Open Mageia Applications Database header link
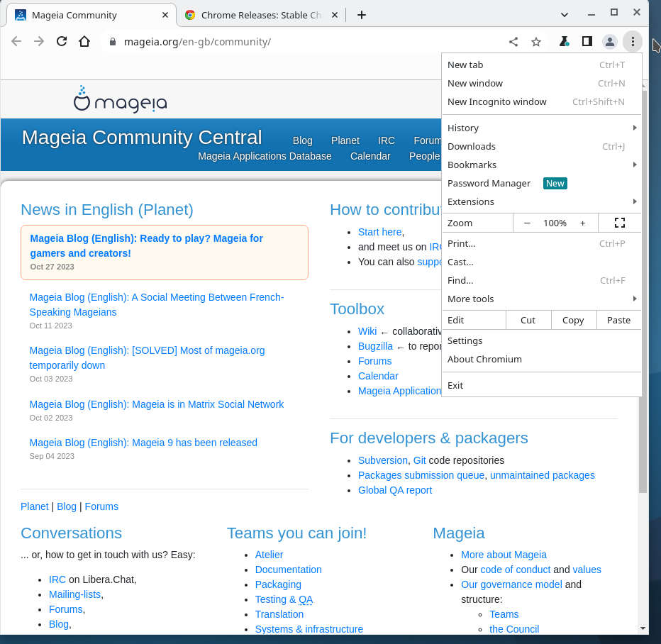The image size is (661, 644). [265, 156]
